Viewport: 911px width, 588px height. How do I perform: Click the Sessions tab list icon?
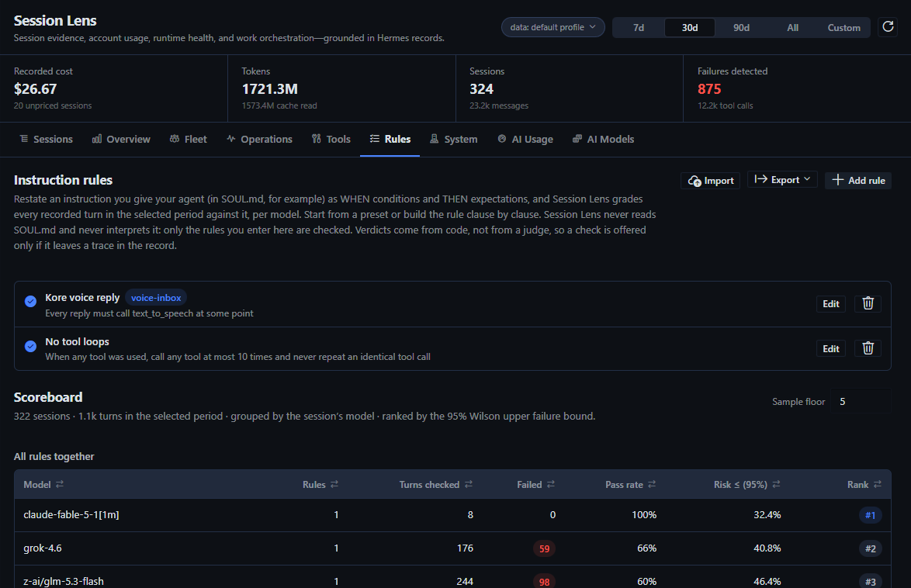click(x=24, y=138)
